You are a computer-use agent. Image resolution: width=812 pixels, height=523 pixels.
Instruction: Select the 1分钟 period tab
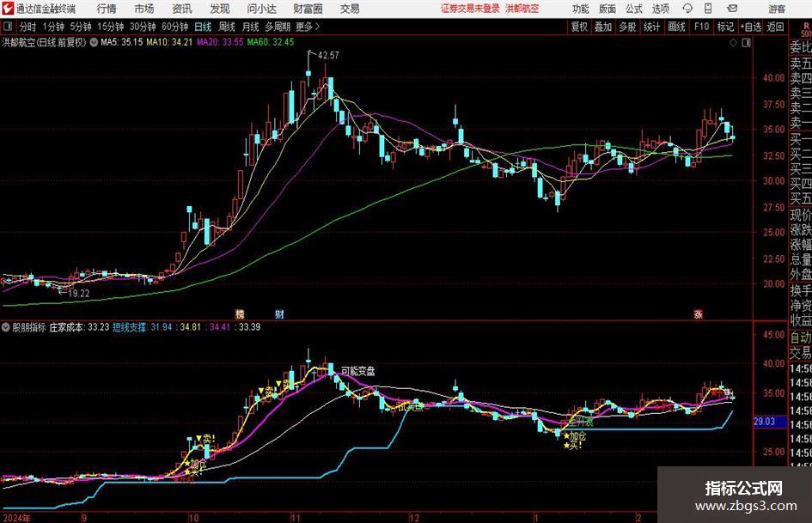click(53, 27)
